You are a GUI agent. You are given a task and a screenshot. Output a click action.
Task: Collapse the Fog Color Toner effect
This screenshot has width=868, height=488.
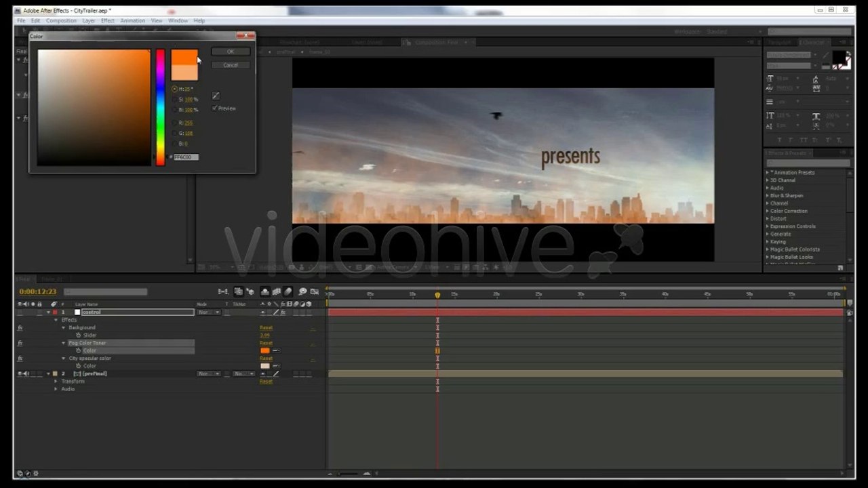[64, 343]
